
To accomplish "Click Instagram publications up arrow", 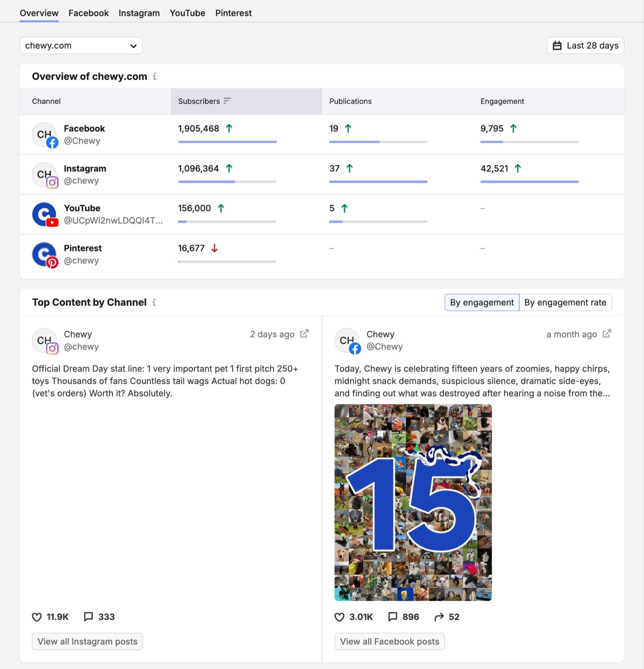I will click(349, 168).
